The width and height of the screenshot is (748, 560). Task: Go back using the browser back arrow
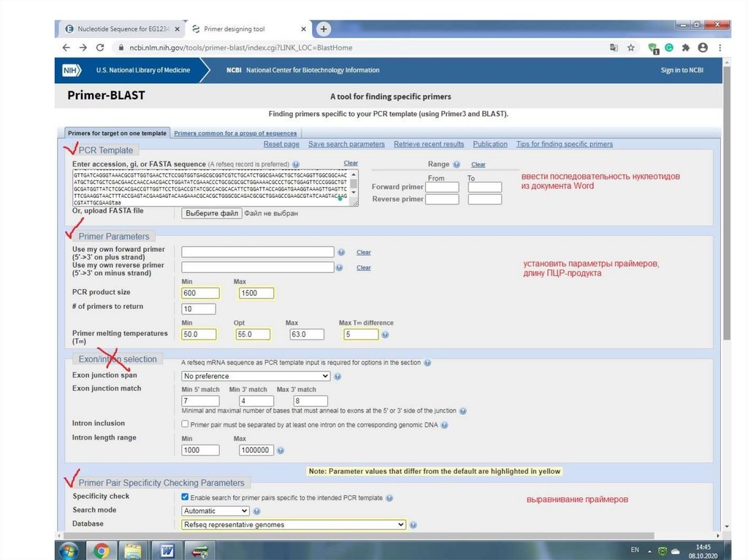point(66,47)
